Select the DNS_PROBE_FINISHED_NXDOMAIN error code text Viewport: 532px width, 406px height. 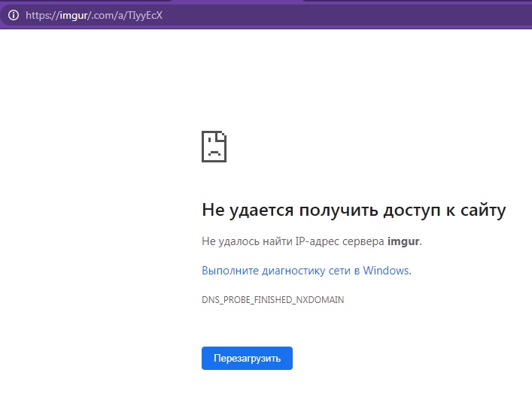[273, 300]
